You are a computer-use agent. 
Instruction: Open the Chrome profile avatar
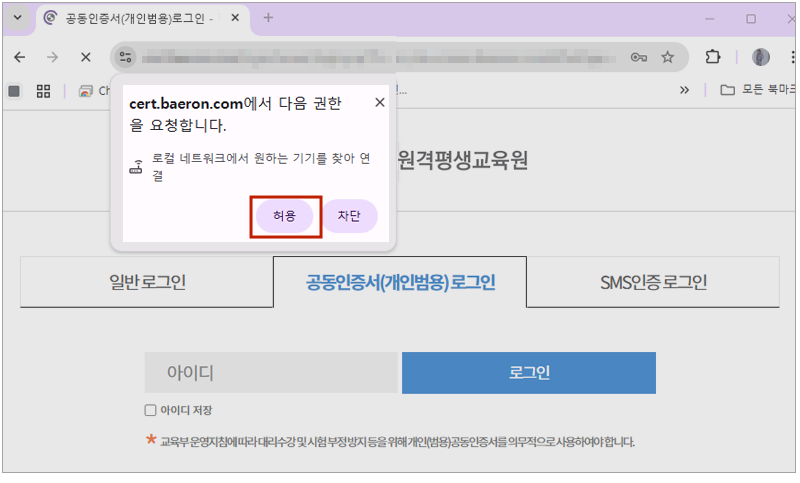761,57
